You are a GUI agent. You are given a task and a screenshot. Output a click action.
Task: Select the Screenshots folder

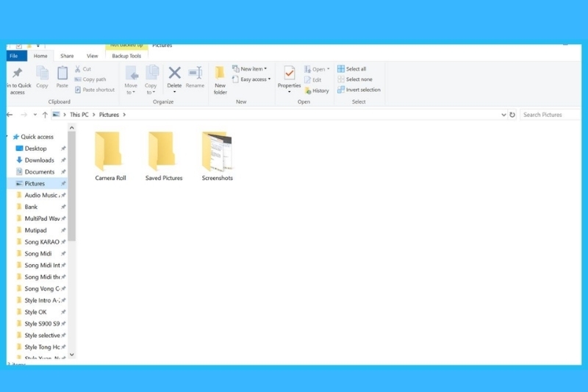217,156
